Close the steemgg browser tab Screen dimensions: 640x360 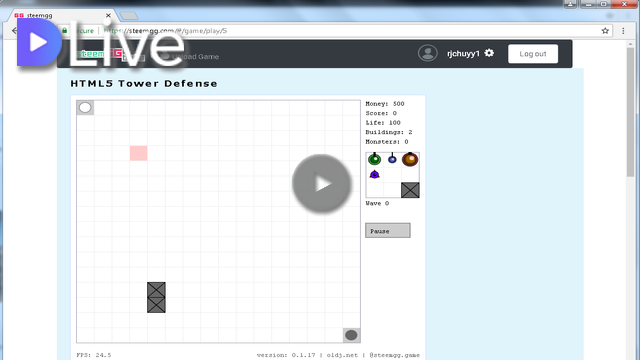pos(108,16)
